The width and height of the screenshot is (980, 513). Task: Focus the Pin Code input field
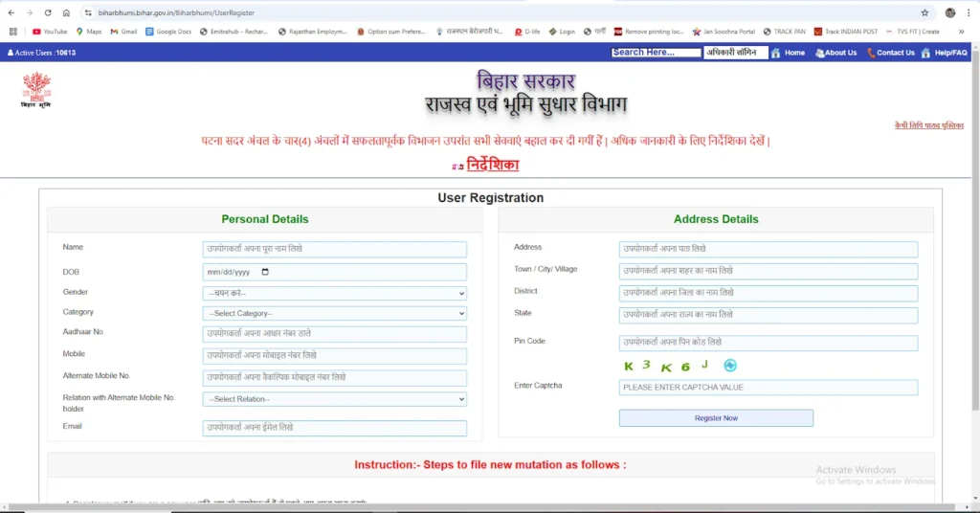768,343
